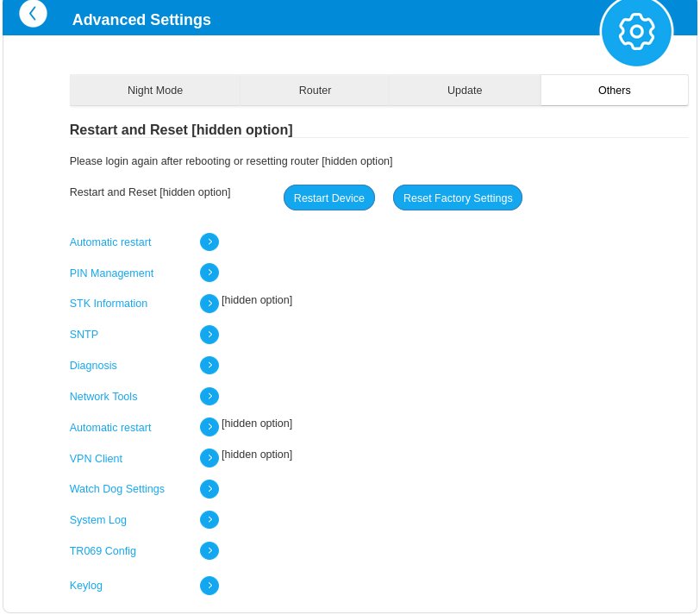Open the STK Information link
The width and height of the screenshot is (700, 615).
pos(109,304)
